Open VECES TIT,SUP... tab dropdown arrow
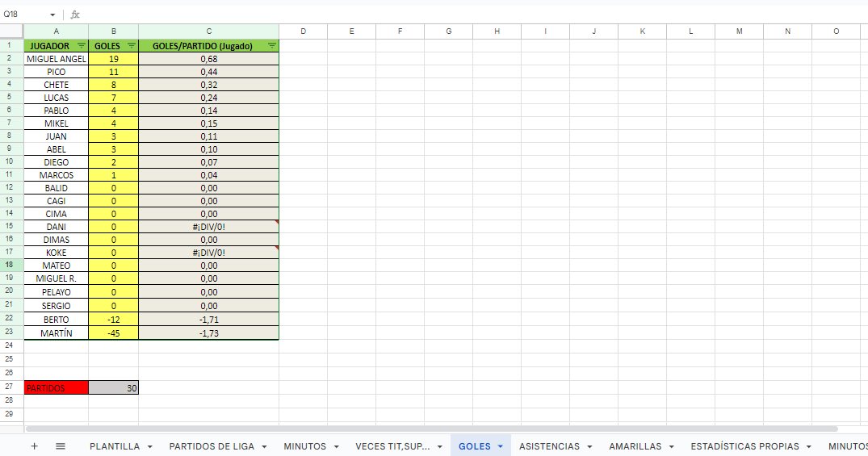 pyautogui.click(x=439, y=446)
